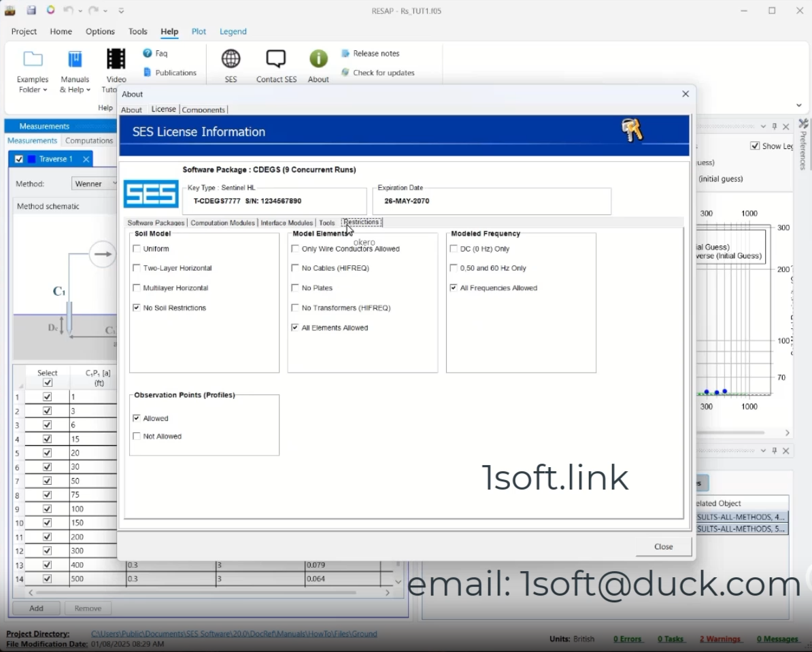The width and height of the screenshot is (812, 652).
Task: Toggle All Elements Allowed checkbox
Action: pos(295,327)
